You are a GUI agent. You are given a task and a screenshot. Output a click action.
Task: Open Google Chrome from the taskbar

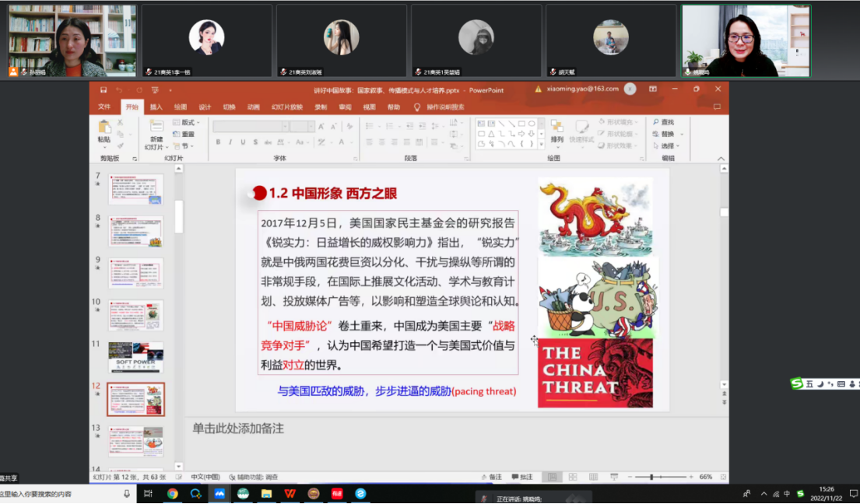tap(172, 493)
